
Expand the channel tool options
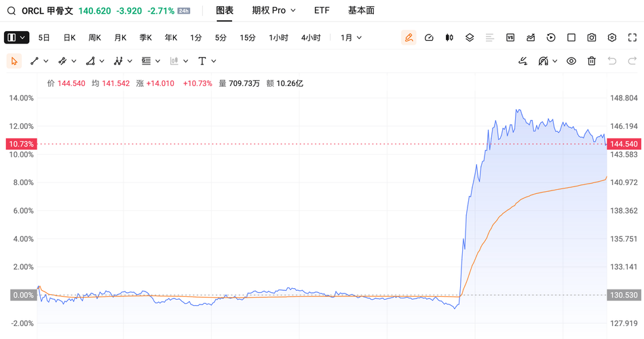(74, 61)
